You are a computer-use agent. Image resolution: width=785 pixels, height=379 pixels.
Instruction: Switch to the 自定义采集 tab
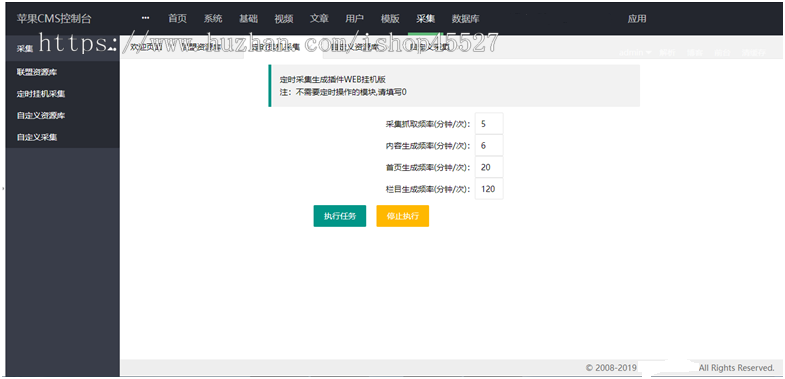(430, 48)
